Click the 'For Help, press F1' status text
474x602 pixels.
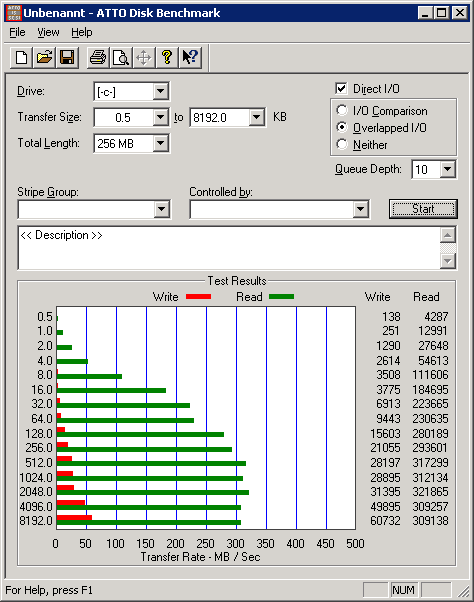(49, 590)
